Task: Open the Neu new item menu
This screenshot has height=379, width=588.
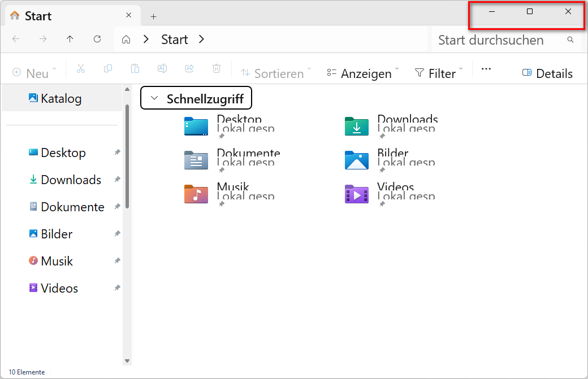Action: (34, 73)
